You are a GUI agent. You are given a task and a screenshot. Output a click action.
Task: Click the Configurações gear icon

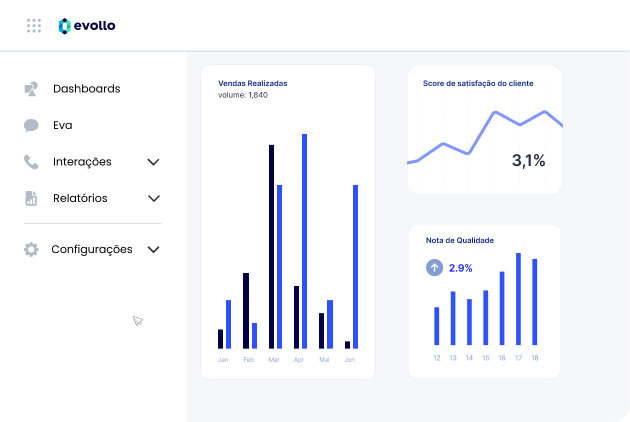coord(31,250)
